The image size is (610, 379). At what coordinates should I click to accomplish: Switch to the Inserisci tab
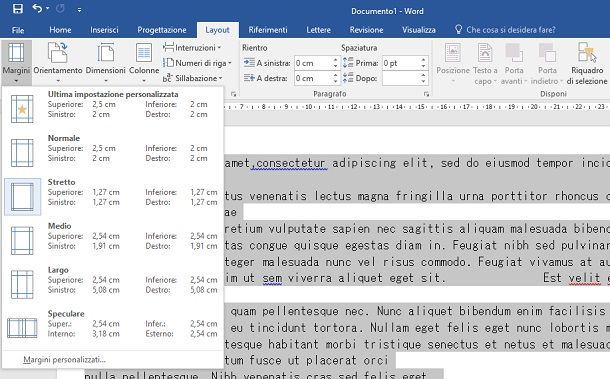point(104,30)
